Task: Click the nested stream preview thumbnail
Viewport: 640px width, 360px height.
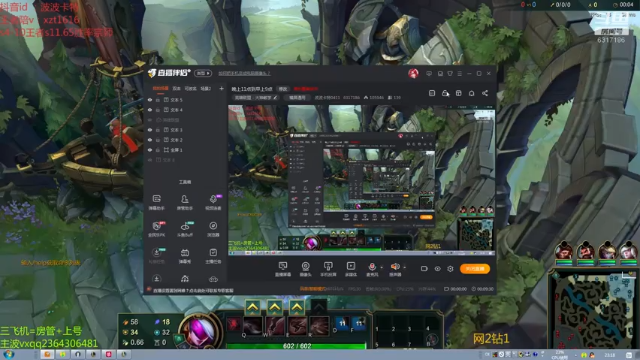Action: [362, 181]
